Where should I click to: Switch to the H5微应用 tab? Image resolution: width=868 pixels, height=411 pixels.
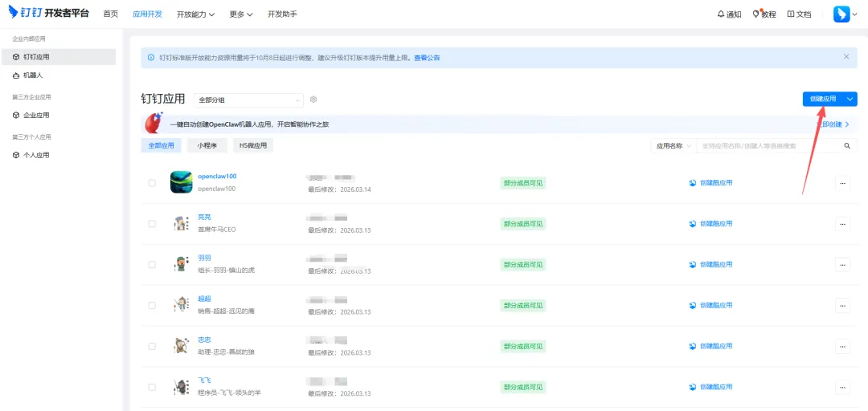[253, 146]
